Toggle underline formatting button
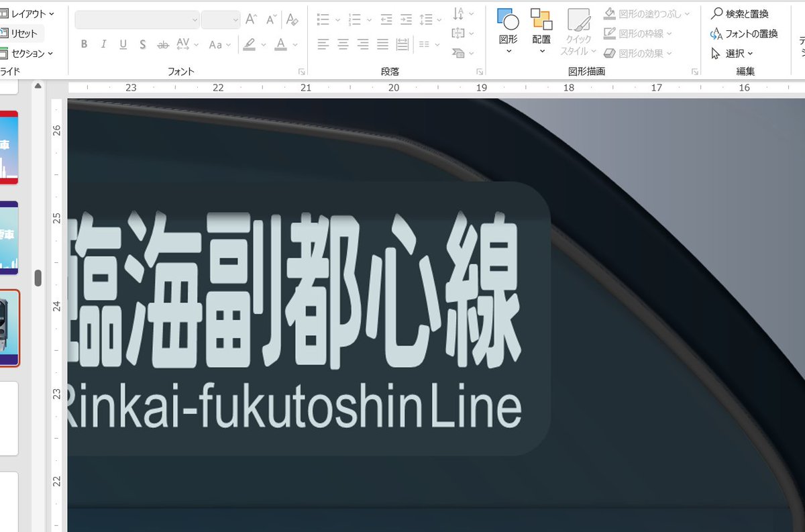Image resolution: width=805 pixels, height=532 pixels. point(123,45)
